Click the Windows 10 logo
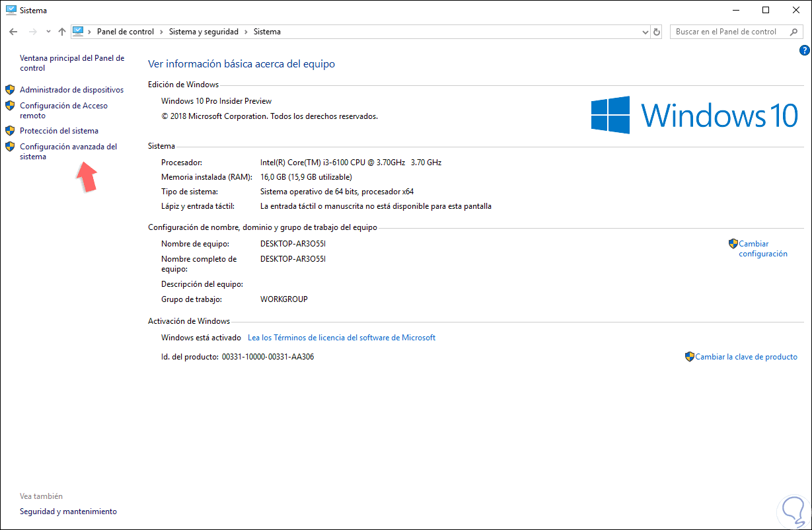This screenshot has height=530, width=812. [694, 114]
